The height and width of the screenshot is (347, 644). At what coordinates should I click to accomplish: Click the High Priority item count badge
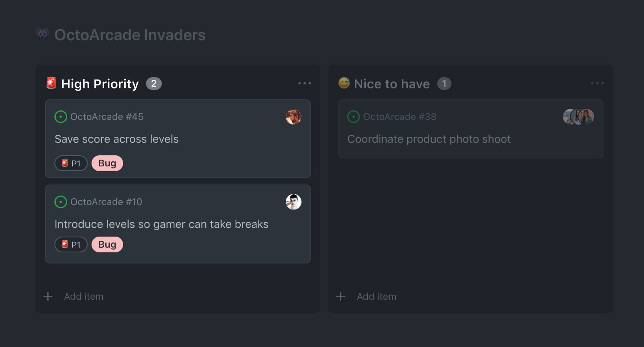point(154,84)
